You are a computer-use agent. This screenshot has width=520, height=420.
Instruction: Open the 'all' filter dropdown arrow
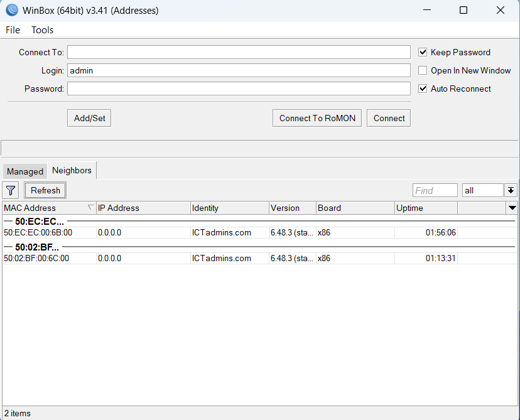(511, 190)
